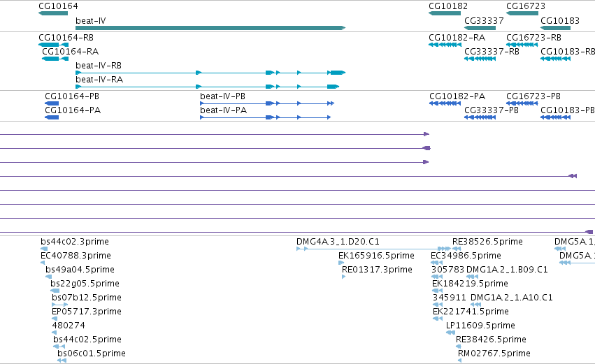The width and height of the screenshot is (595, 364).
Task: Click transcript CG10164-RA
Action: [55, 59]
